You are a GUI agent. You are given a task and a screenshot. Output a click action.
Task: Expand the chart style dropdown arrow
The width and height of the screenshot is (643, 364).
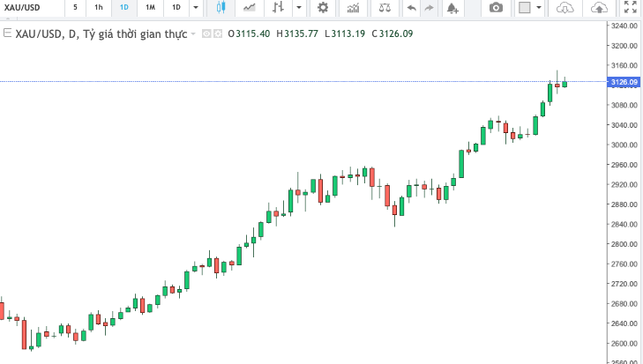[x=299, y=7]
